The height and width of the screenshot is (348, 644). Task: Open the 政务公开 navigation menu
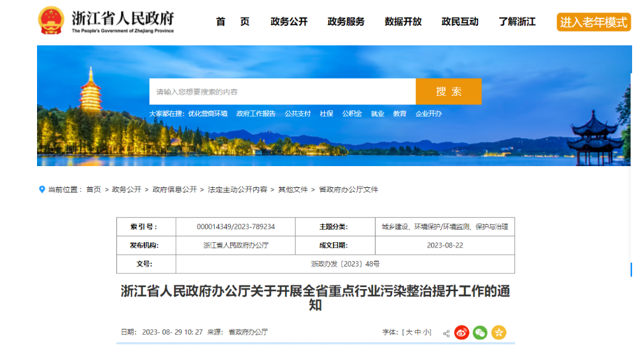pyautogui.click(x=289, y=22)
